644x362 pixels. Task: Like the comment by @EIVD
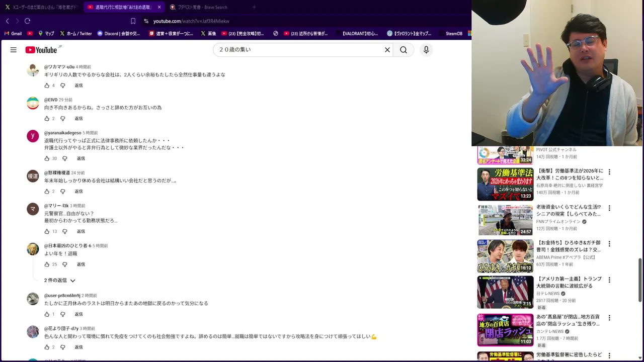47,119
